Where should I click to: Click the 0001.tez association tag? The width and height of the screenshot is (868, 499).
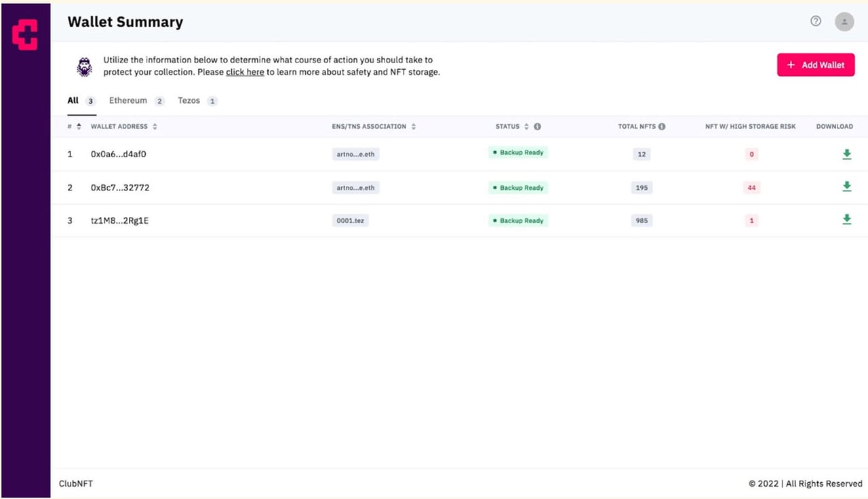click(x=351, y=220)
